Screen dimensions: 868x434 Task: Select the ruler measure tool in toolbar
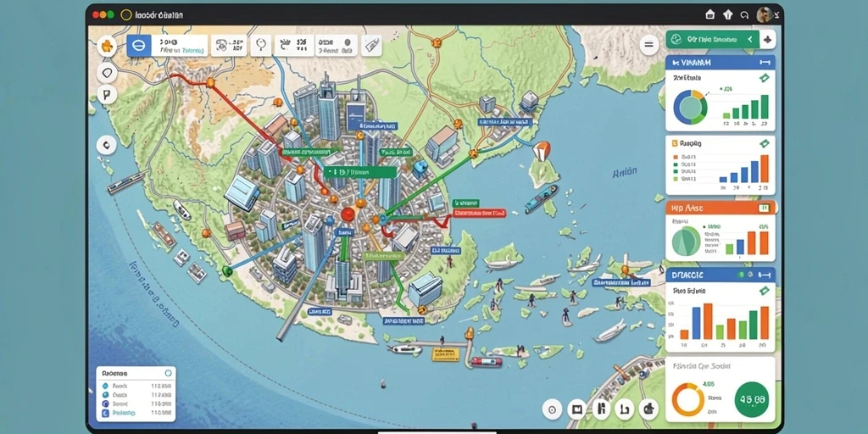pyautogui.click(x=372, y=46)
